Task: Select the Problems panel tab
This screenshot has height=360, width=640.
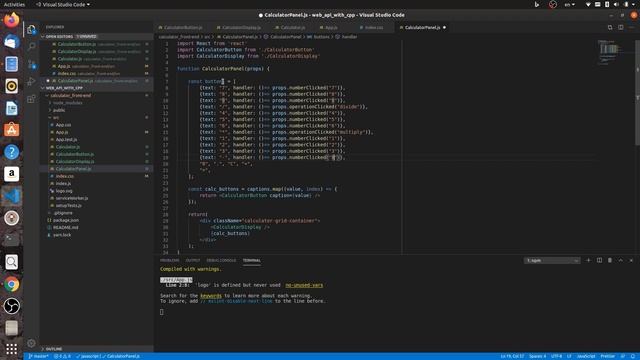Action: [169, 260]
